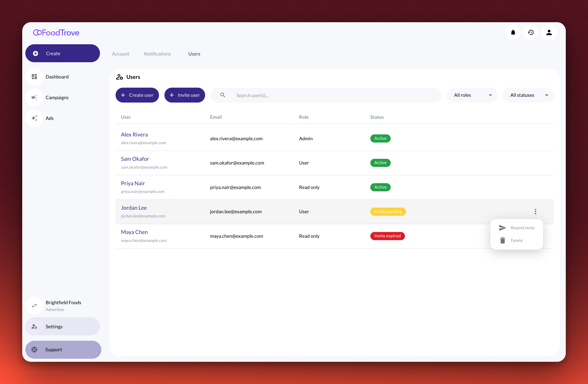
Task: Open the history clock icon
Action: pyautogui.click(x=531, y=32)
